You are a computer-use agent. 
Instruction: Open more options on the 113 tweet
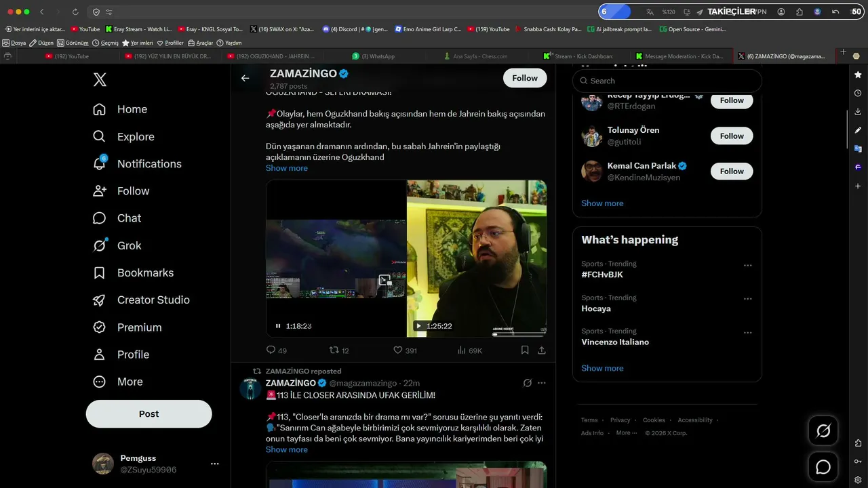542,383
